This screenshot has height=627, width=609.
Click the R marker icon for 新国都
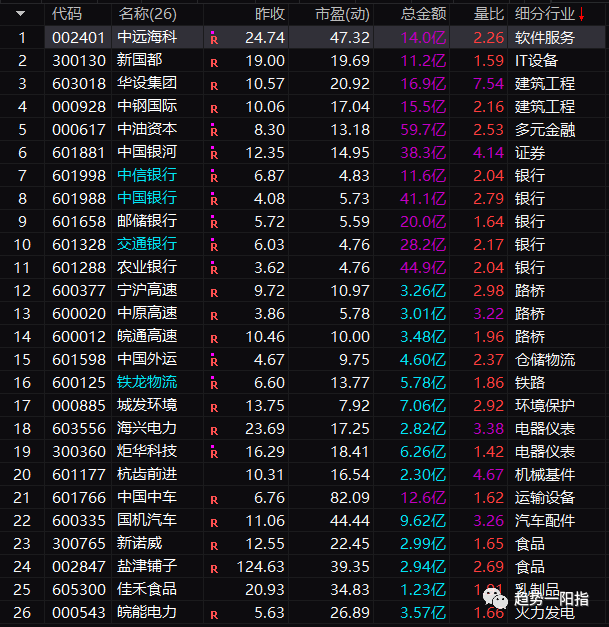point(214,63)
